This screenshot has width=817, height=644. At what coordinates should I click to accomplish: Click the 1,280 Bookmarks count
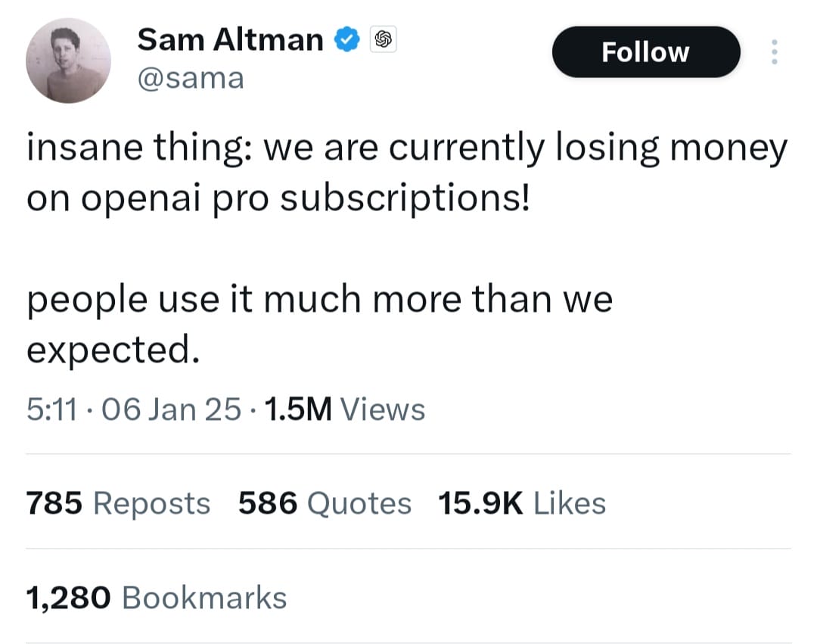157,597
